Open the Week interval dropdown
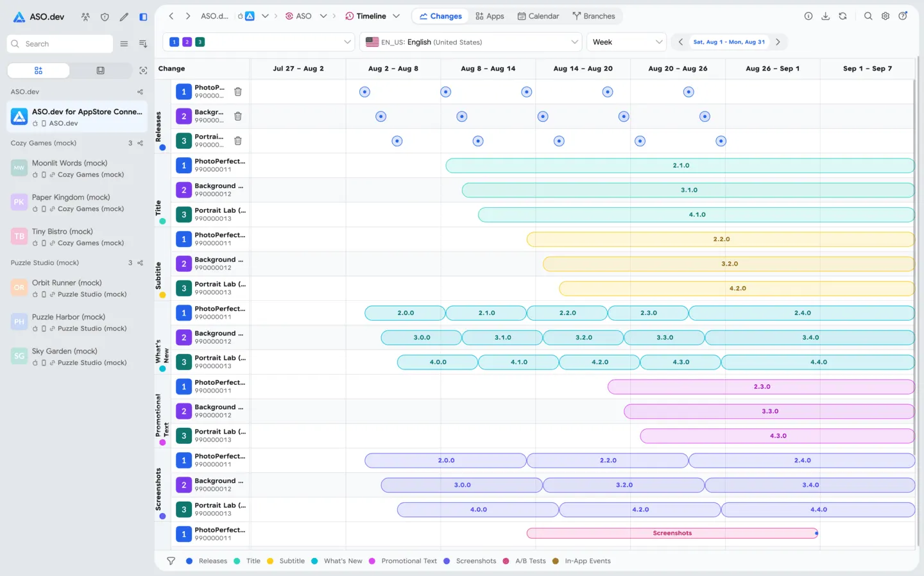924x576 pixels. (627, 42)
